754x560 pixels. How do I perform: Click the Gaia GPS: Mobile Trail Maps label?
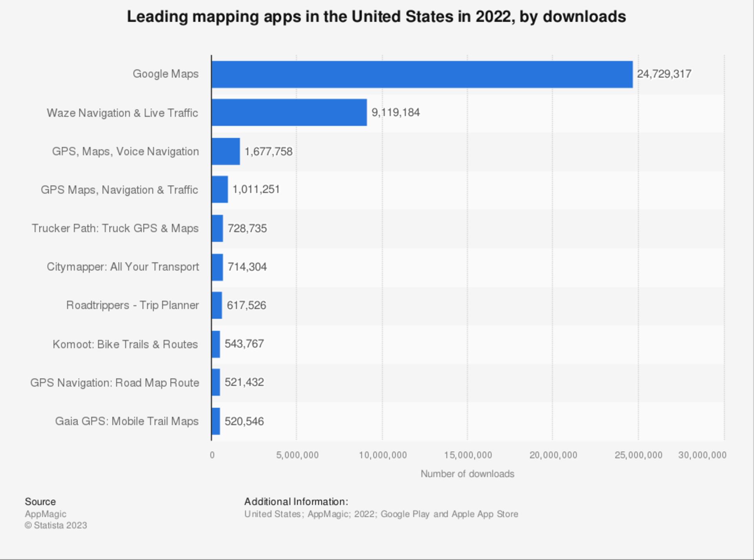click(x=127, y=421)
